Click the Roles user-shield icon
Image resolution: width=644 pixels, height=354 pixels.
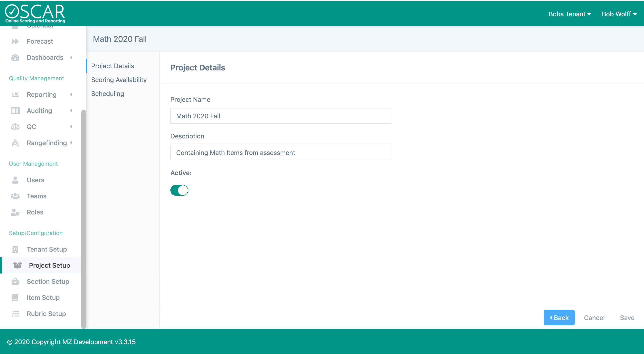[15, 212]
